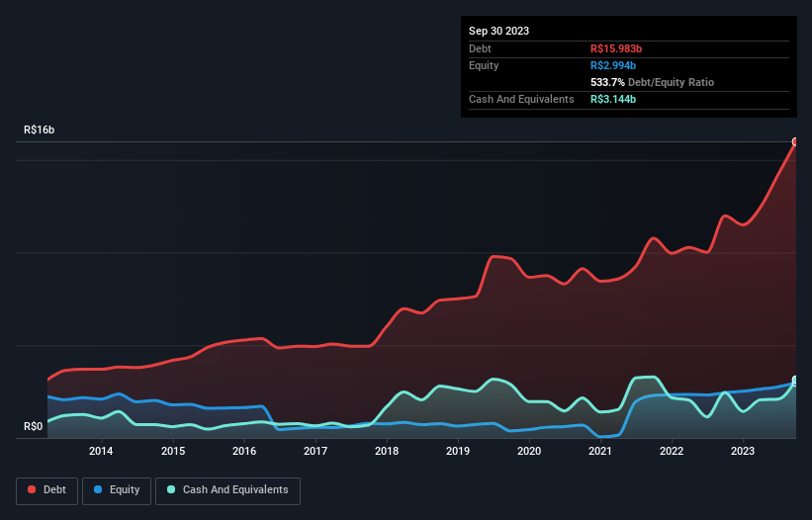The height and width of the screenshot is (520, 812).
Task: Click the Sep 30 2023 tooltip date
Action: pyautogui.click(x=498, y=31)
